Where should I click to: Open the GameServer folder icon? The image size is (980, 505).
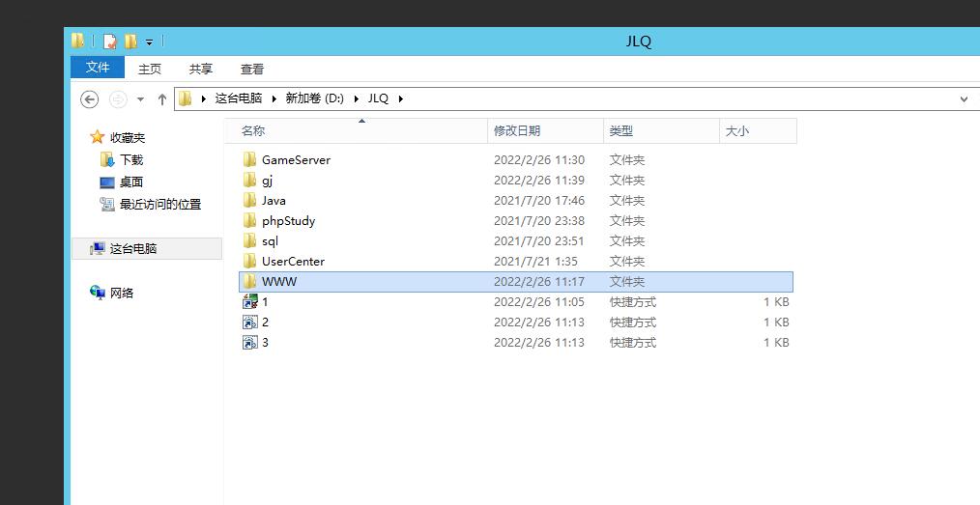click(x=249, y=160)
